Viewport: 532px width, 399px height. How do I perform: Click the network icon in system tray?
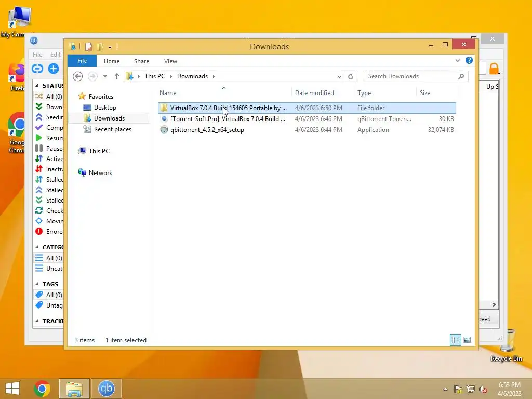pos(470,389)
